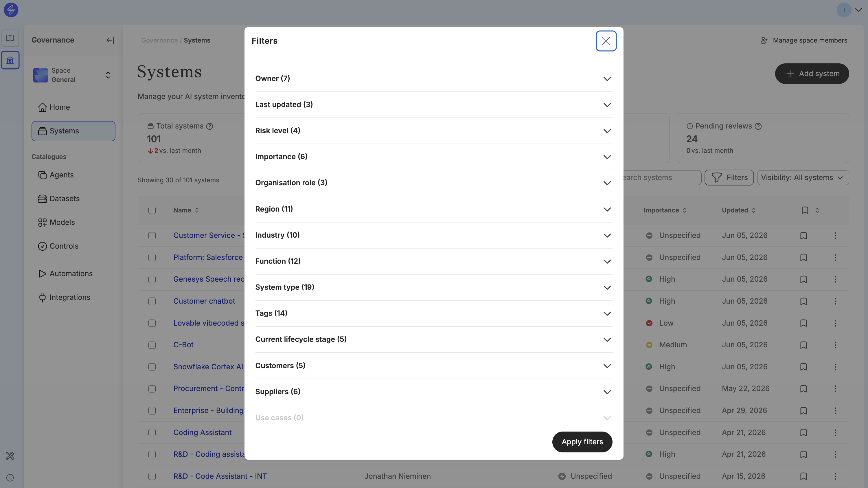Open the Visibility: All systems dropdown
Screen dimensions: 868x488
[x=803, y=178]
